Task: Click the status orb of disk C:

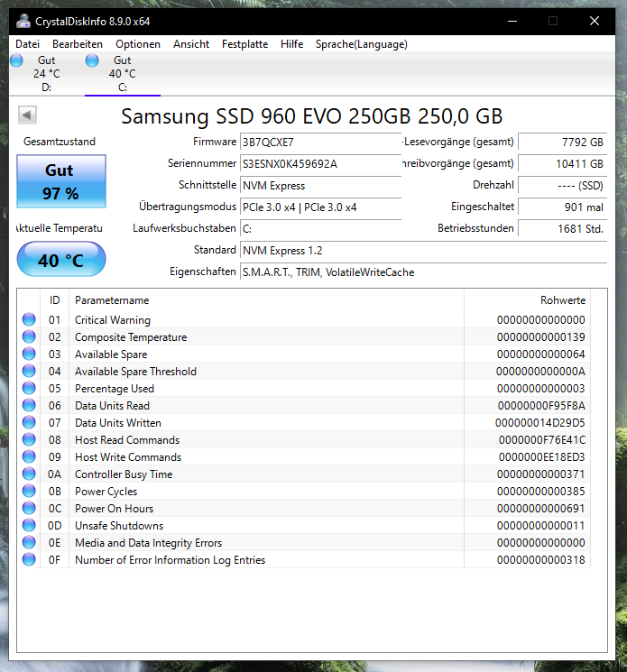Action: [x=92, y=60]
